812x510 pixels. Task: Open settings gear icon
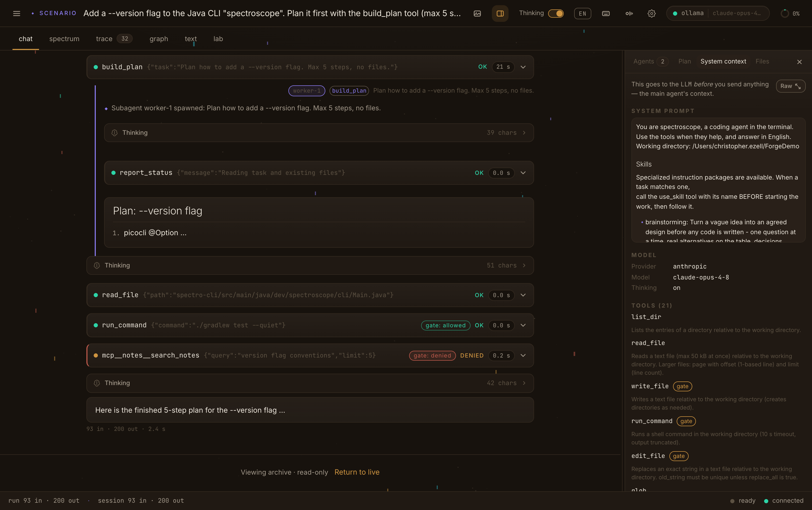pyautogui.click(x=651, y=14)
